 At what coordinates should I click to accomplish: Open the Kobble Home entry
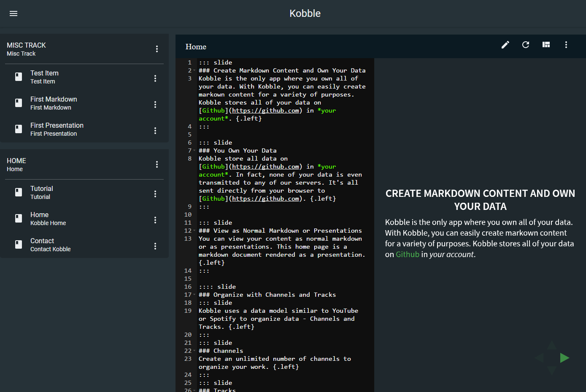pyautogui.click(x=84, y=218)
